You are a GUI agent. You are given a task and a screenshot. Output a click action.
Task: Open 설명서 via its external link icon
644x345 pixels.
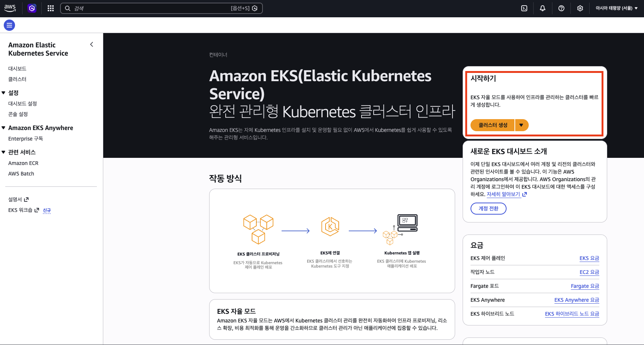26,199
